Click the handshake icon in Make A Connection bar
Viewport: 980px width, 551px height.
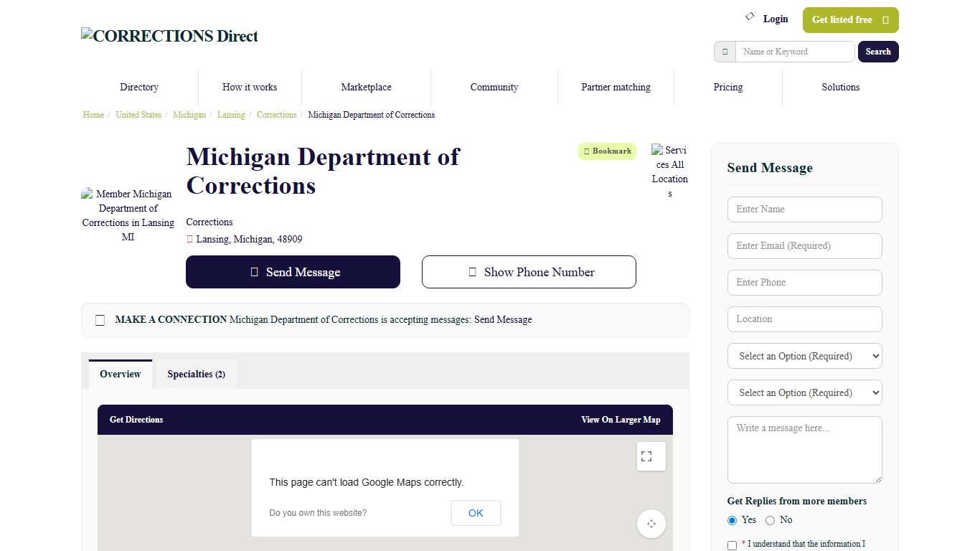(x=100, y=320)
